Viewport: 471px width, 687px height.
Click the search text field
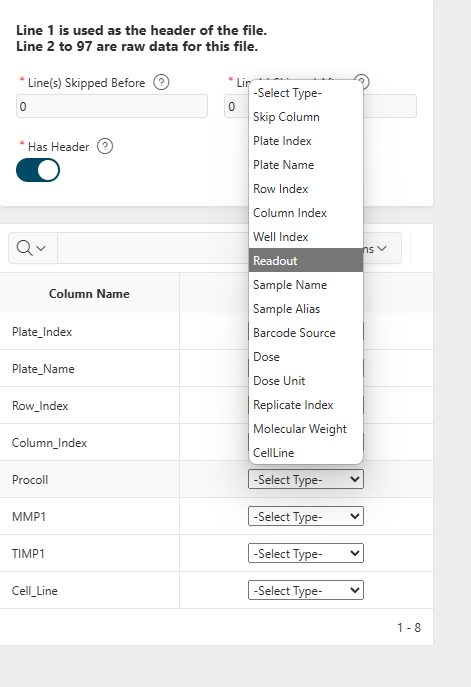[152, 248]
